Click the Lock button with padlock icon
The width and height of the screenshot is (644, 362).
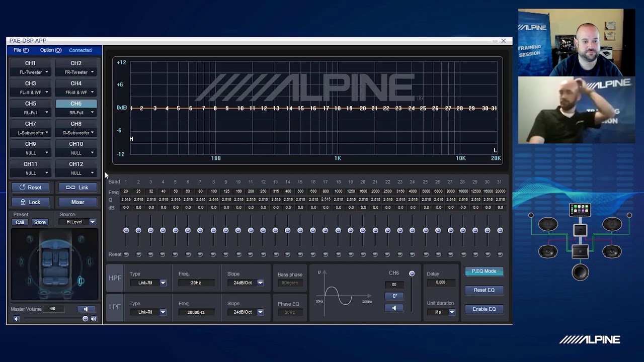[30, 202]
